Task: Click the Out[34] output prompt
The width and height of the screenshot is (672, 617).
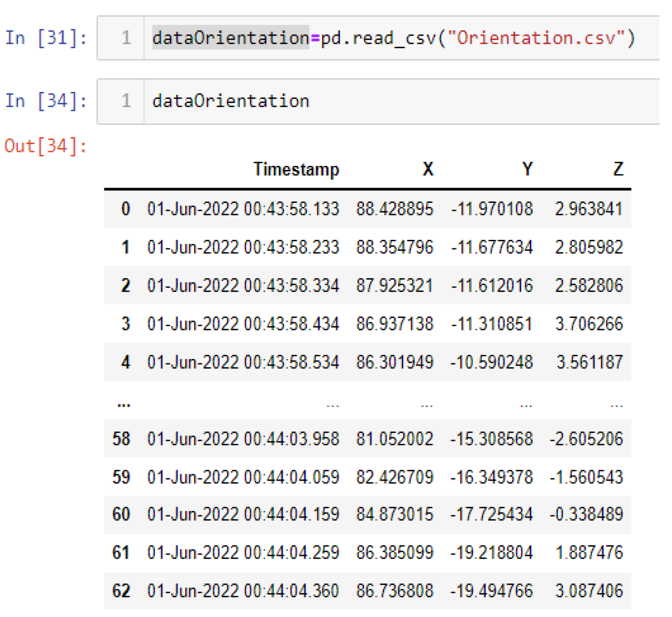Action: pyautogui.click(x=45, y=146)
